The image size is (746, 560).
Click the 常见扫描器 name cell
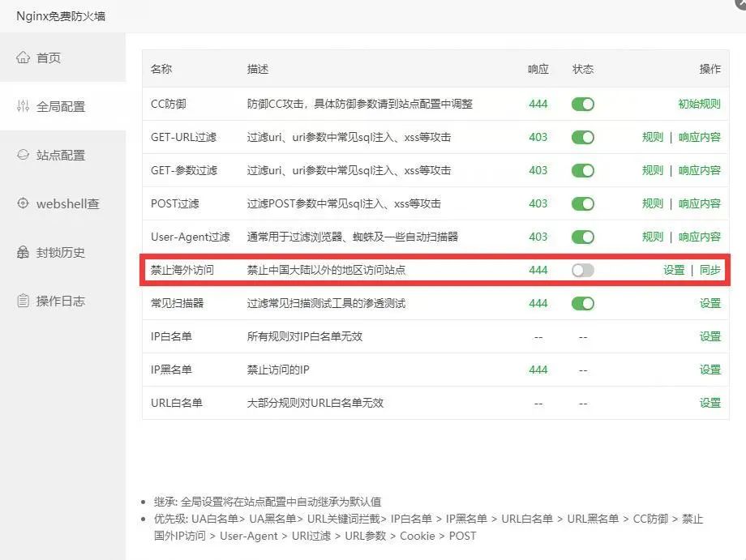[177, 303]
